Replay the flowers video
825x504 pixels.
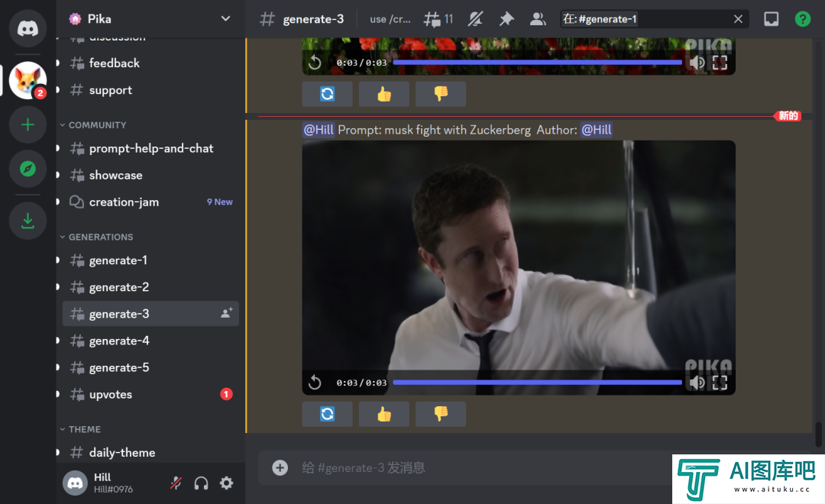coord(315,63)
